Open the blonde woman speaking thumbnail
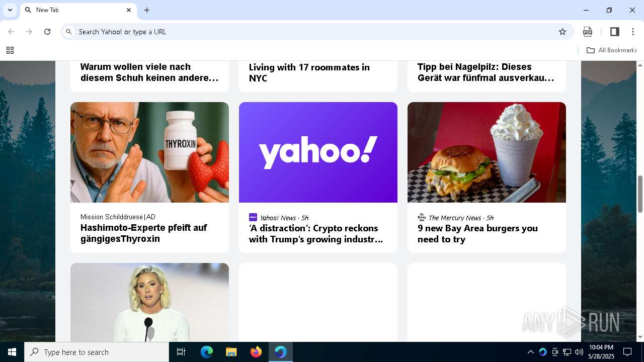644x362 pixels. [x=149, y=302]
